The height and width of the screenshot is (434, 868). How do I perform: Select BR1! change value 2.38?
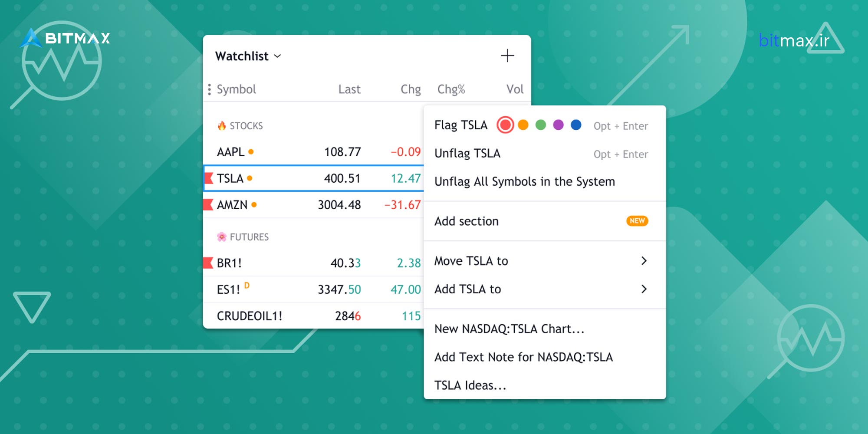[x=409, y=263]
